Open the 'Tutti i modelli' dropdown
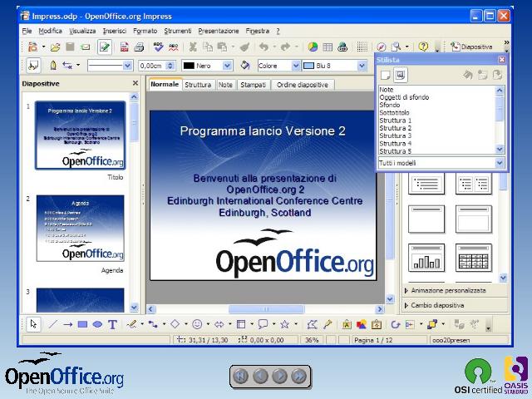The height and width of the screenshot is (399, 532). coord(500,163)
